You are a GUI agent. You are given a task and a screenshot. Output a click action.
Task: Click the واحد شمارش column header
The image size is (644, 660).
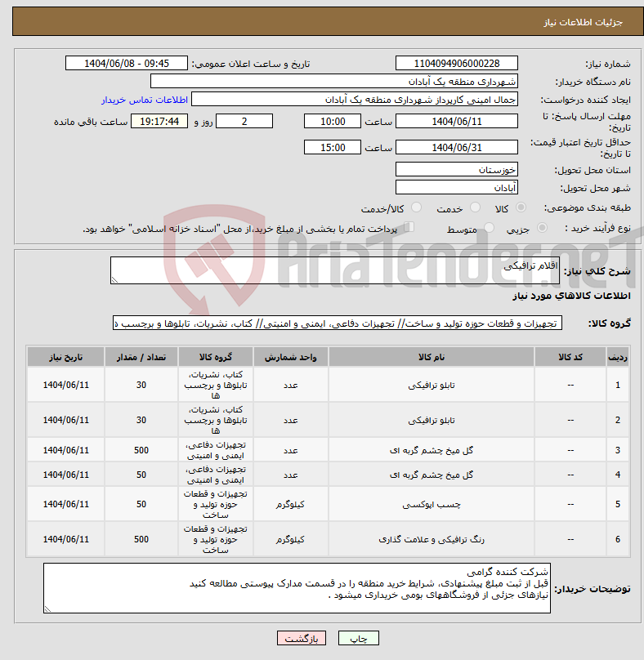(x=291, y=357)
